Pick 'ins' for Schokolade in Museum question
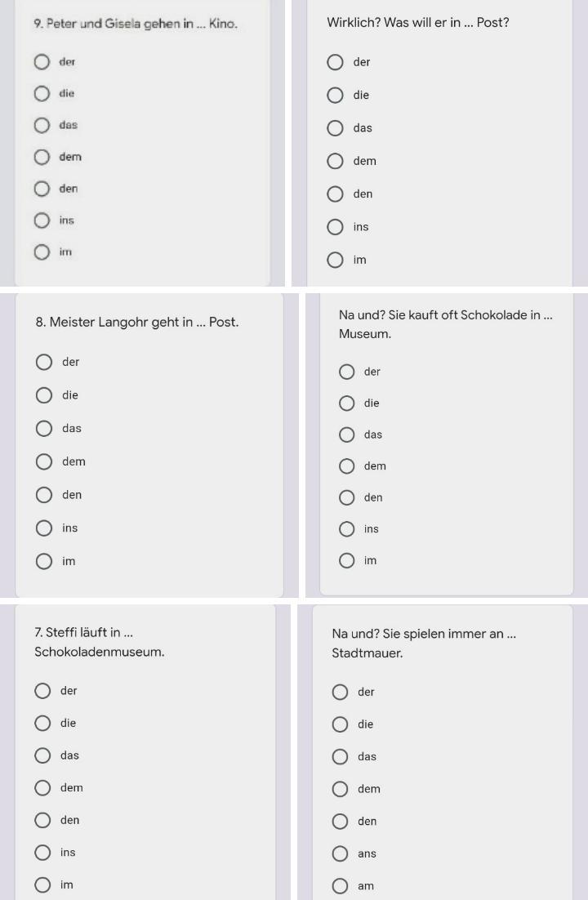Screen dimensions: 588x900 point(347,529)
